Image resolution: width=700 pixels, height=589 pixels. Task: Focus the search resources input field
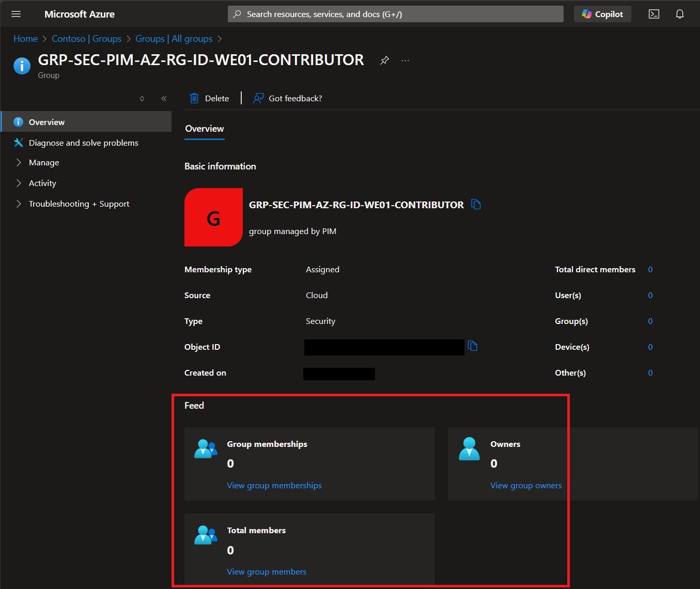[x=396, y=14]
